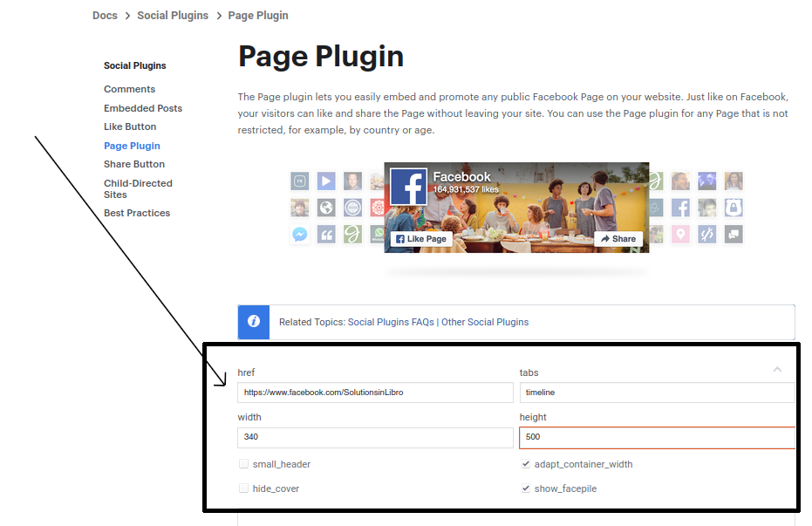Click the "height" field label
This screenshot has width=812, height=526.
click(x=533, y=417)
